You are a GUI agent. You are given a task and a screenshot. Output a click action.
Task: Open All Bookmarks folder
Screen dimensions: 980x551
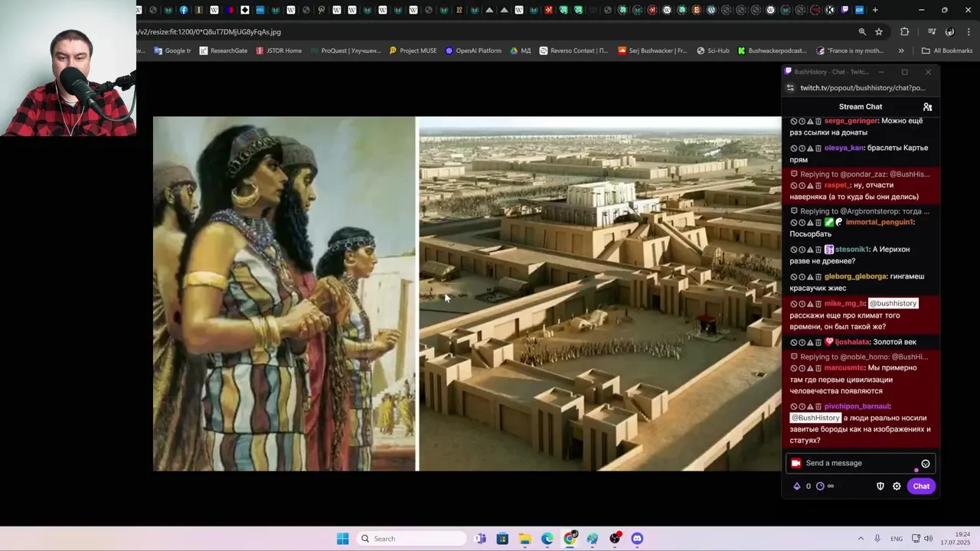[947, 51]
